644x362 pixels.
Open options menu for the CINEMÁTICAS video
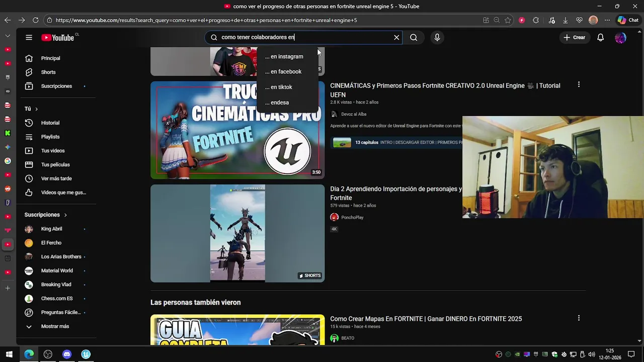pyautogui.click(x=579, y=85)
